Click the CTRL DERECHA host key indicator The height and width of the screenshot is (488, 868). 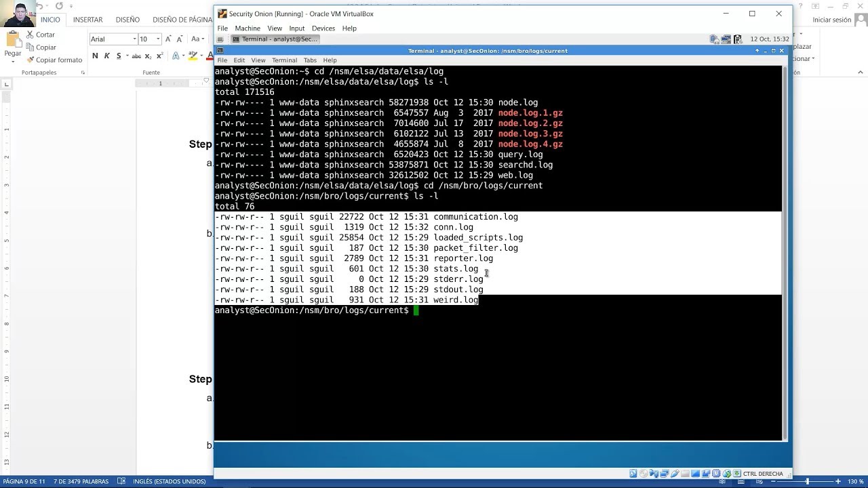point(763,474)
